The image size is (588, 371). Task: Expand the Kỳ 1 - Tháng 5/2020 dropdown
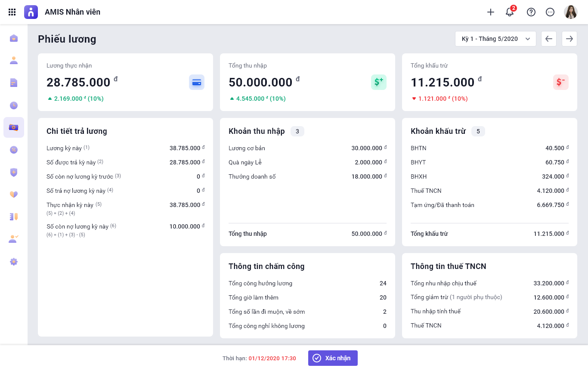[495, 39]
